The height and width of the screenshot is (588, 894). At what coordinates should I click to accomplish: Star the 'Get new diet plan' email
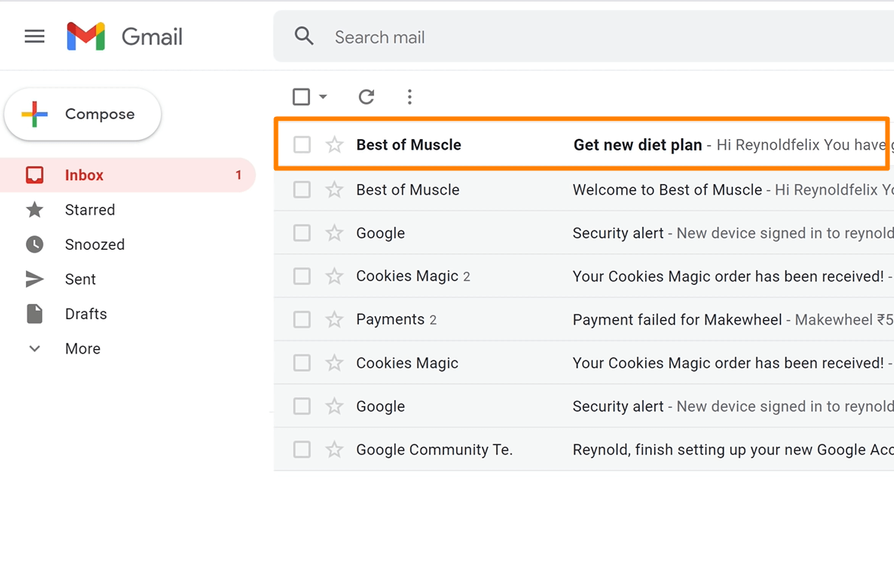tap(334, 144)
